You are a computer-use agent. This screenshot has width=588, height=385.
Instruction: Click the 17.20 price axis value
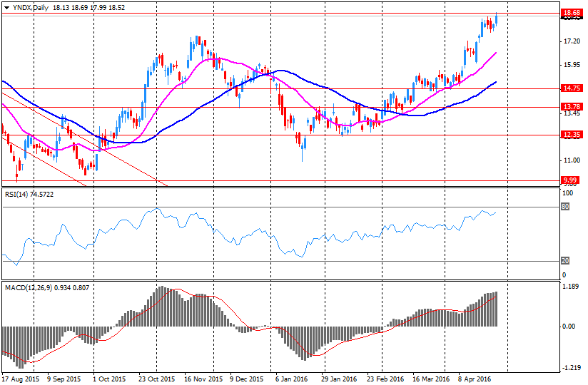pos(570,41)
